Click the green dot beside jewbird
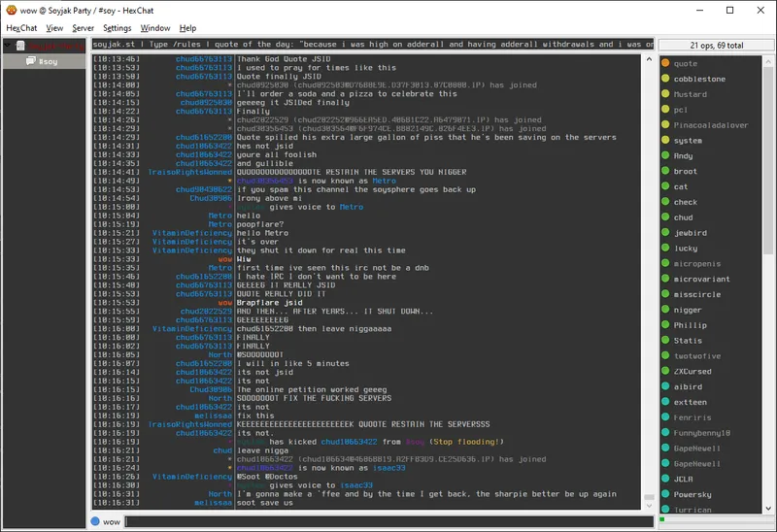777x532 pixels. coord(665,232)
